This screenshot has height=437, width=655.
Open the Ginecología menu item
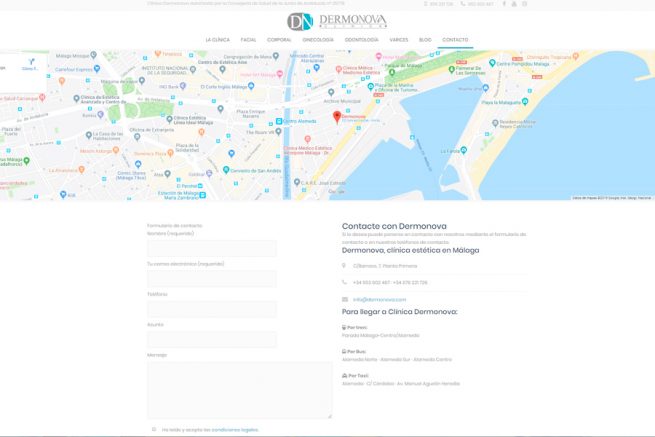click(x=318, y=40)
